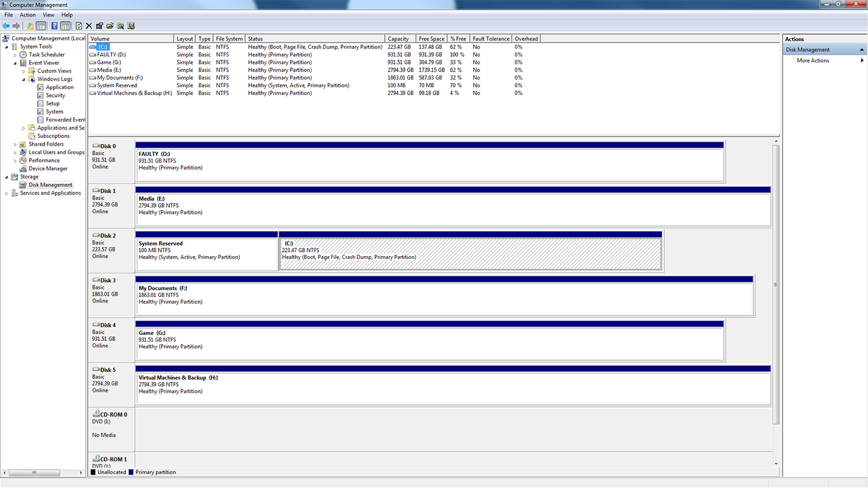This screenshot has width=868, height=488.
Task: Expand the Task Scheduler tree node
Action: (x=15, y=55)
